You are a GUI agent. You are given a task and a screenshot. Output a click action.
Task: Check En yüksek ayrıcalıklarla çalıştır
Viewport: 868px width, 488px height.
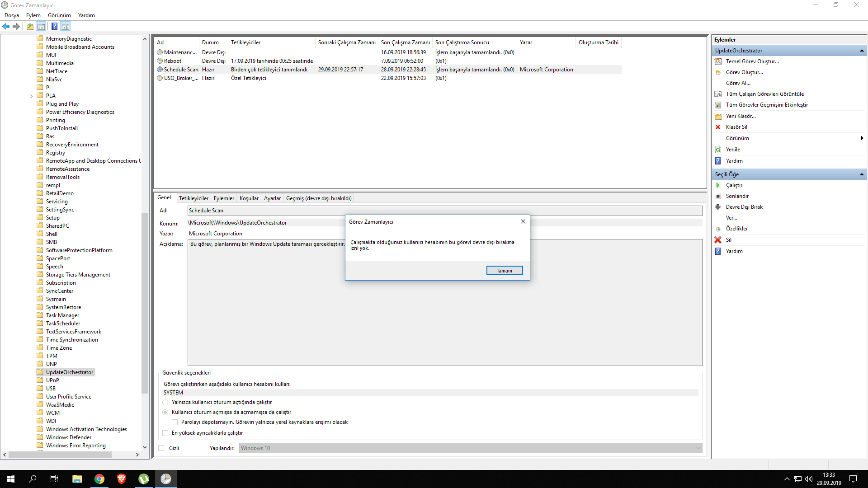point(165,433)
